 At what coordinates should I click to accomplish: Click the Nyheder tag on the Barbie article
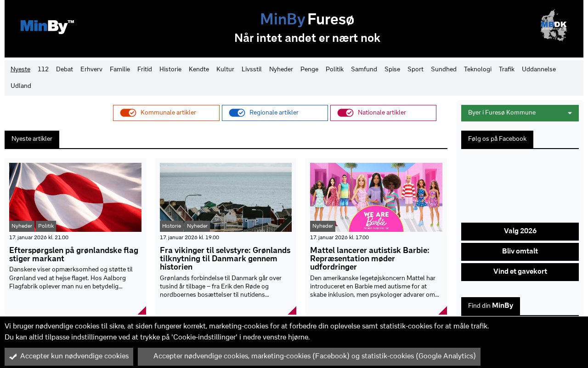pos(322,226)
